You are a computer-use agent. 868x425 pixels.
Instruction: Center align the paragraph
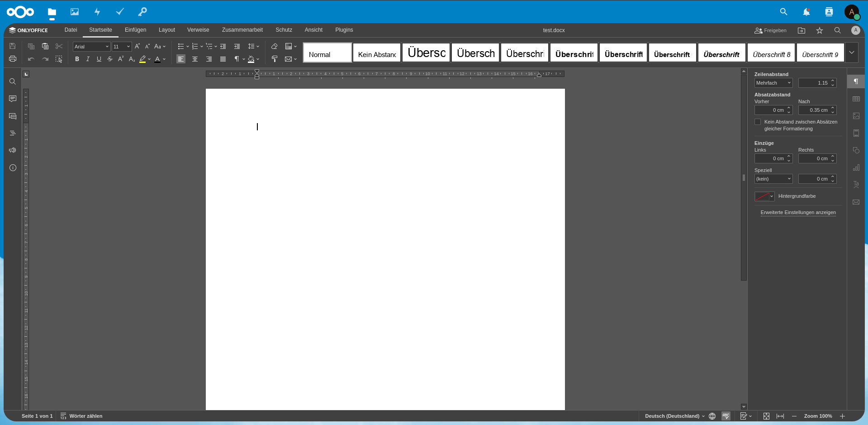pos(195,59)
